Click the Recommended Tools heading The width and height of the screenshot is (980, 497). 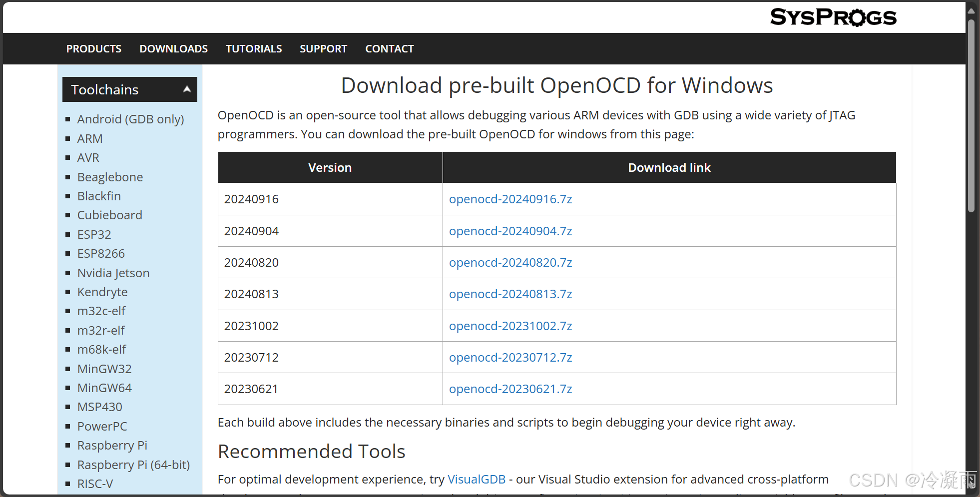[312, 452]
